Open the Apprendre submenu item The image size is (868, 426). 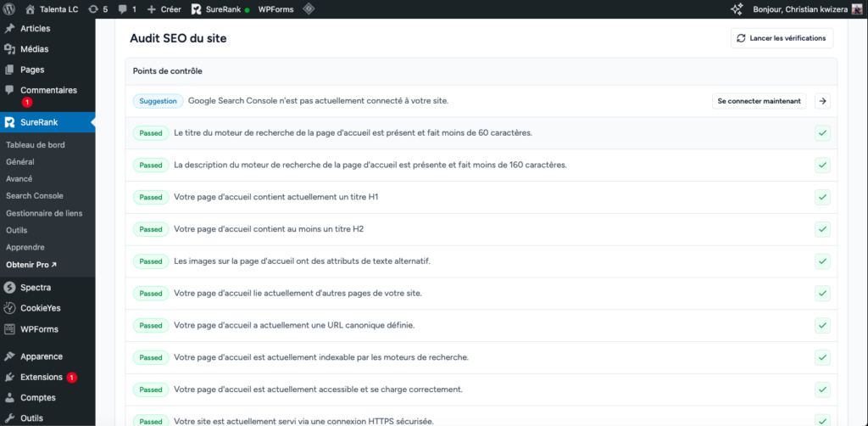pos(25,247)
